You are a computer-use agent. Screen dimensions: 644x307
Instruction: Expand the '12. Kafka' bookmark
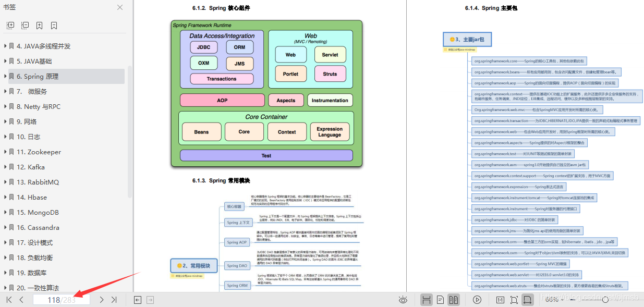point(5,167)
